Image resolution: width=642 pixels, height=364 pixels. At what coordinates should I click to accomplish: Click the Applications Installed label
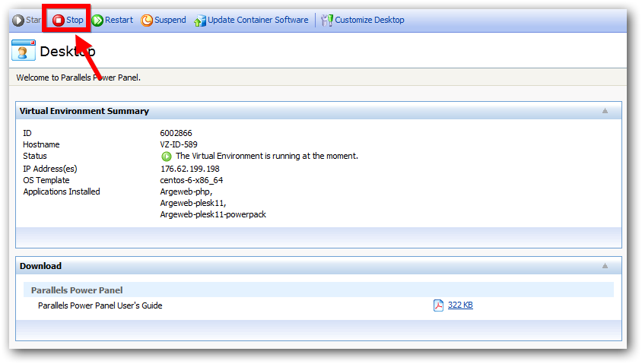pos(62,191)
